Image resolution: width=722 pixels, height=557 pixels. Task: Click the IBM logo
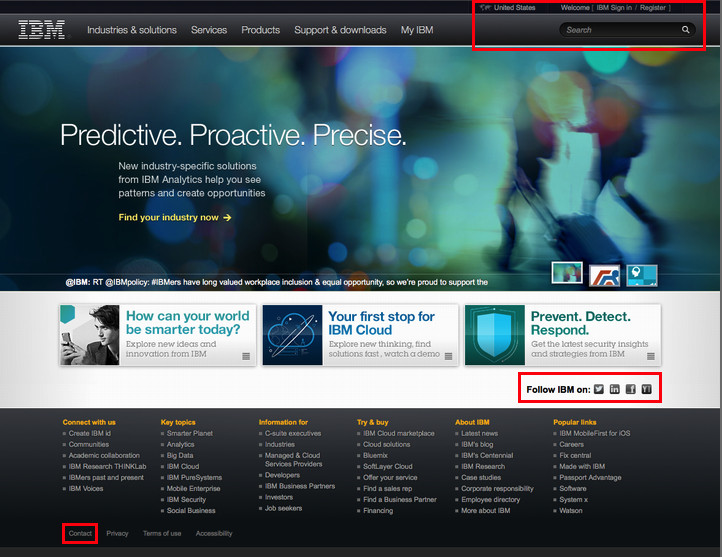coord(41,30)
